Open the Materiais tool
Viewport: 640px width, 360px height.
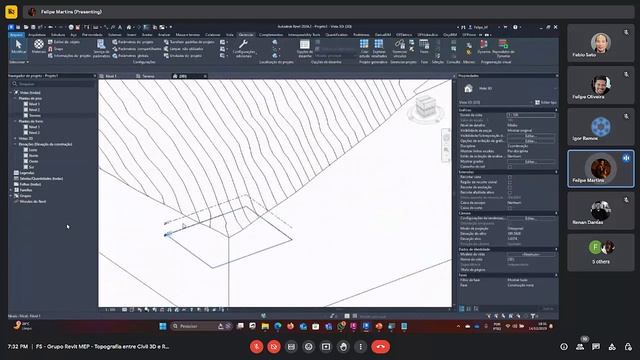pos(39,47)
